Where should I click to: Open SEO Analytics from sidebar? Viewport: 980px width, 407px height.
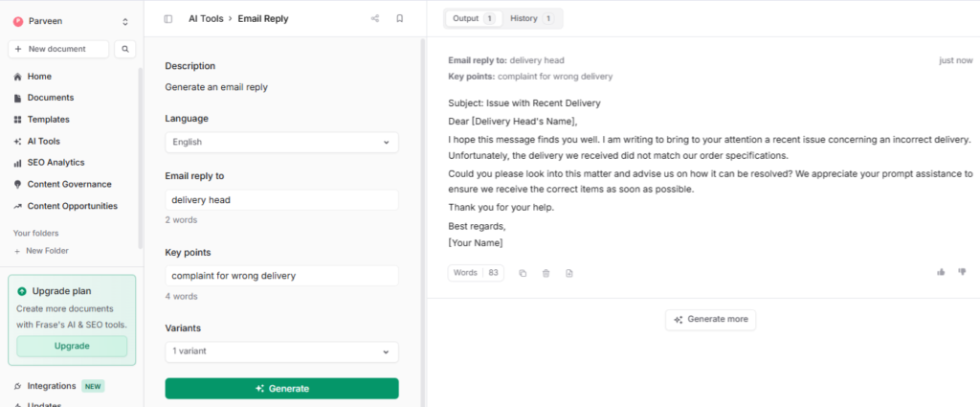56,163
